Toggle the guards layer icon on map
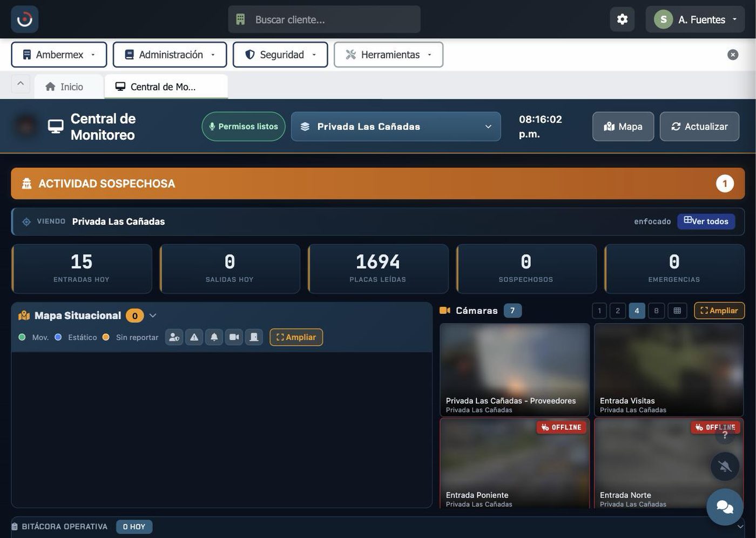Viewport: 756px width, 538px height. pyautogui.click(x=174, y=337)
